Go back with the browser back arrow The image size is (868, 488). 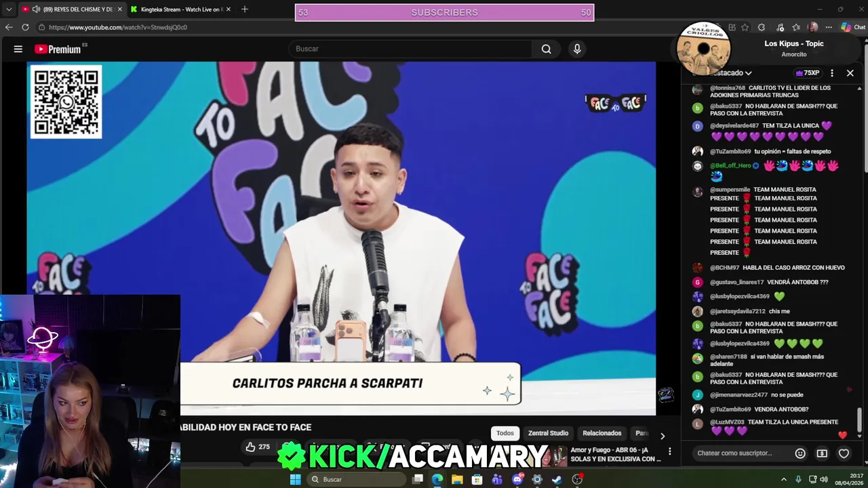(9, 27)
